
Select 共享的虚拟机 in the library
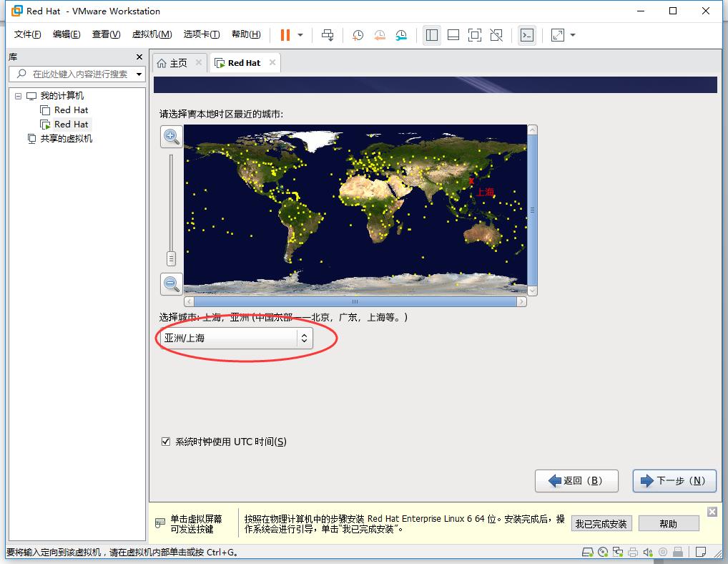[66, 138]
